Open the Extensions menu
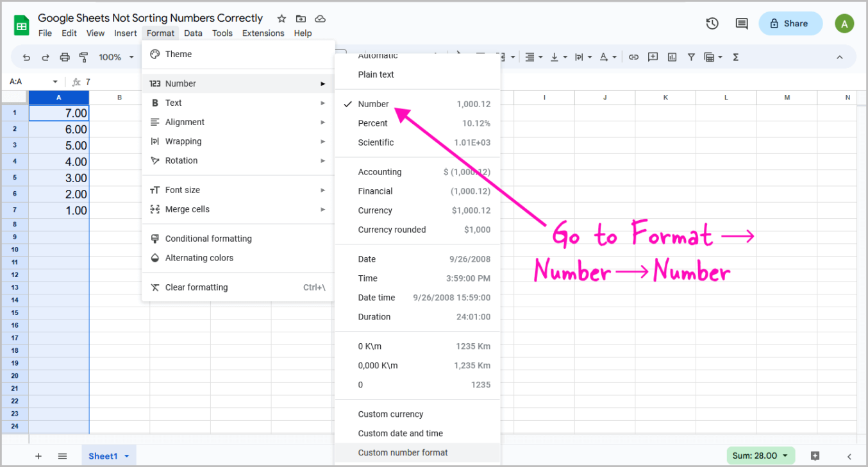 (263, 33)
